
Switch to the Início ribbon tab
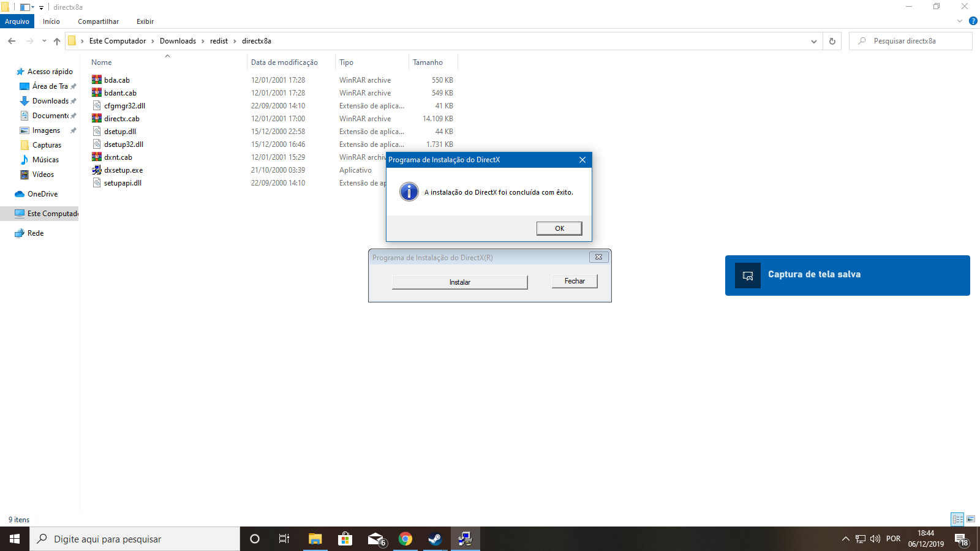click(x=51, y=21)
